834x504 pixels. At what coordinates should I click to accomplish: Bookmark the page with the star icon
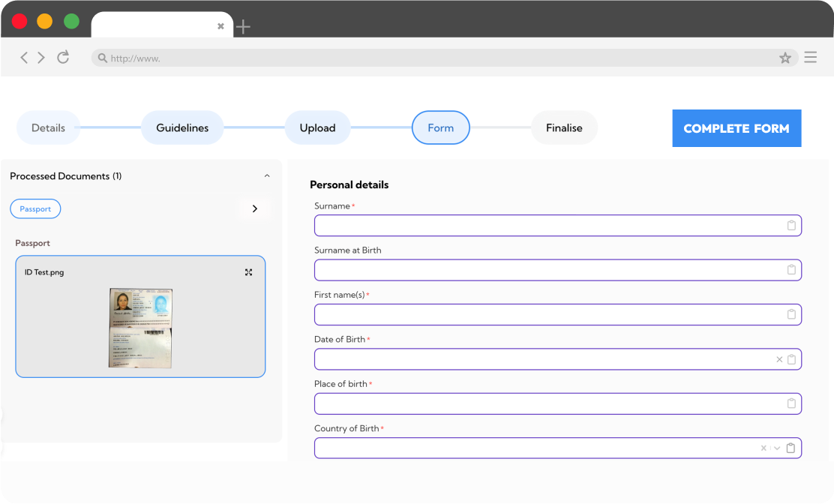pos(785,58)
